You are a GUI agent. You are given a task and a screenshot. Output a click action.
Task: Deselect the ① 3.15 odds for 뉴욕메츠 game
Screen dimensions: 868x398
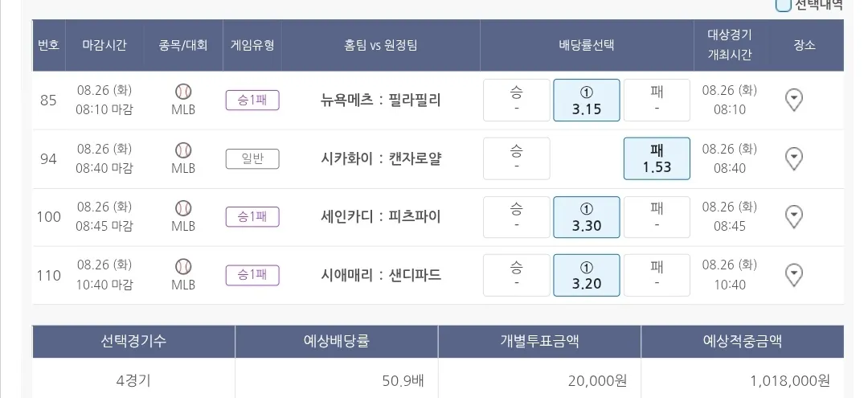click(x=586, y=101)
